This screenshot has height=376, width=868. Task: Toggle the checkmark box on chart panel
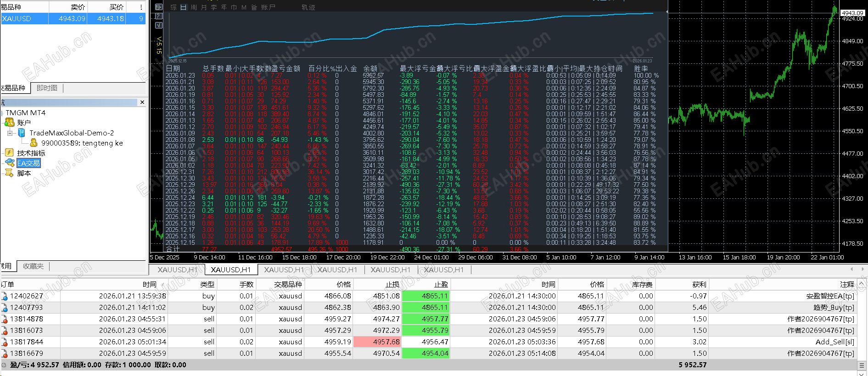click(x=159, y=24)
